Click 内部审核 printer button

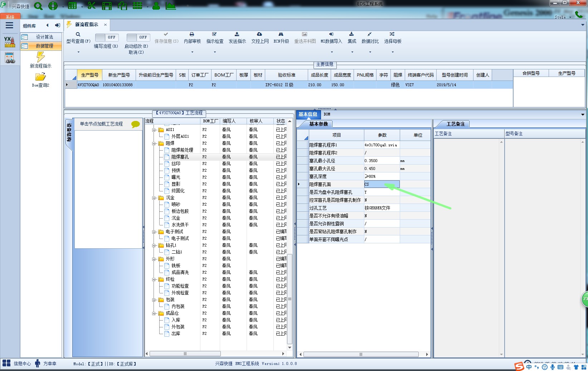click(192, 38)
